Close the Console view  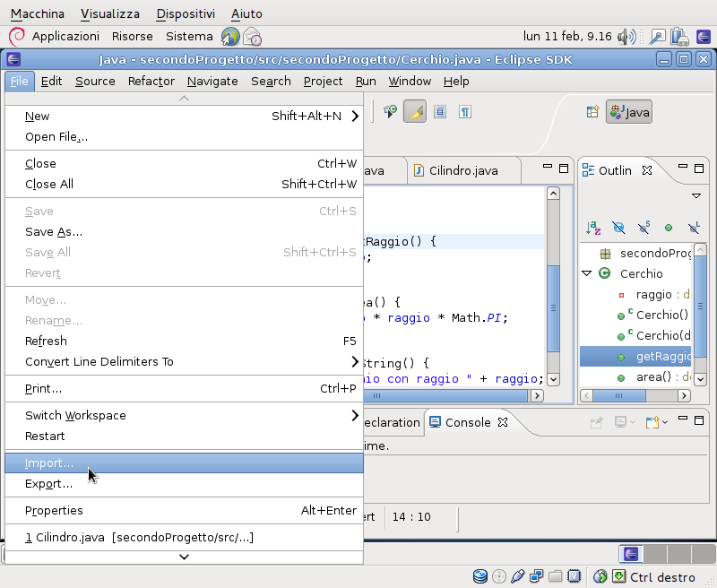coord(503,422)
